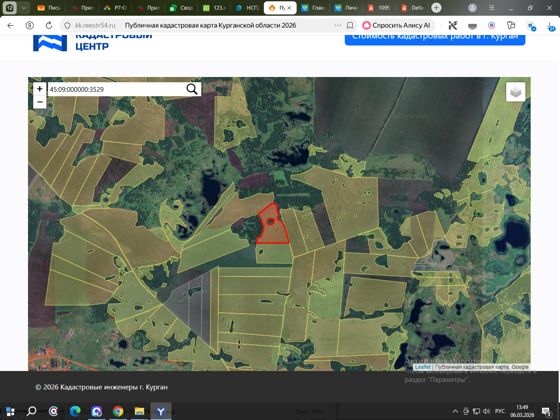Open Chrome from the taskbar
This screenshot has width=560, height=420.
pos(118,411)
